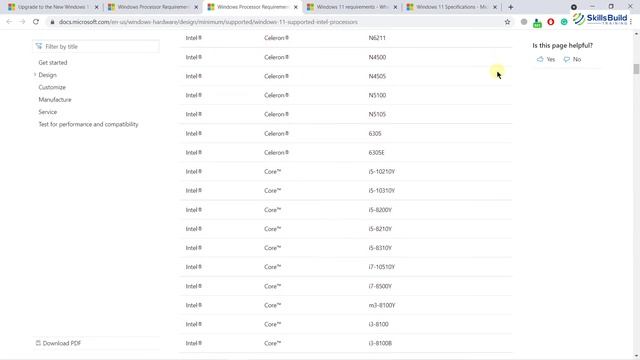This screenshot has height=360, width=640.
Task: Open the green extension with badge
Action: click(537, 23)
